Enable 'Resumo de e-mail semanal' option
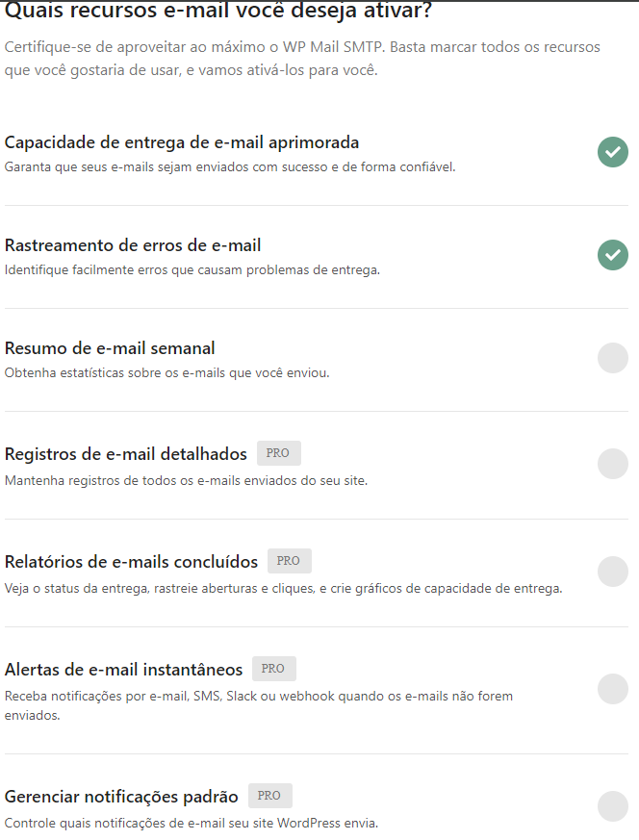639x840 pixels. [612, 358]
